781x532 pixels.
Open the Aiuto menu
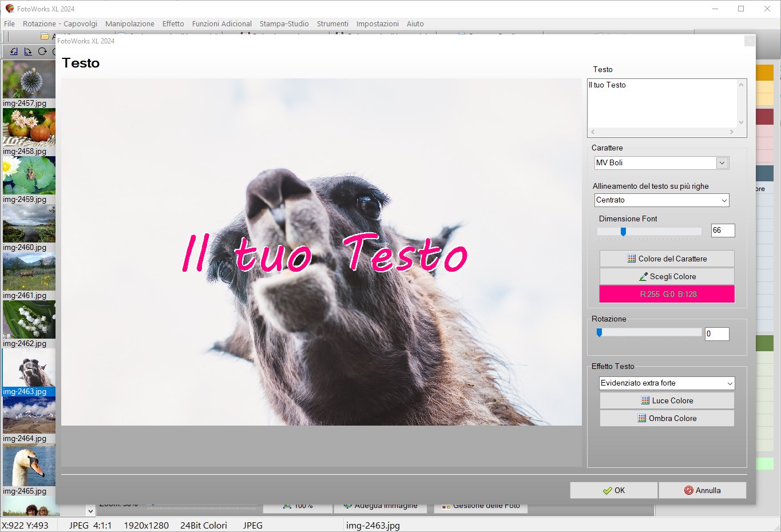point(415,23)
